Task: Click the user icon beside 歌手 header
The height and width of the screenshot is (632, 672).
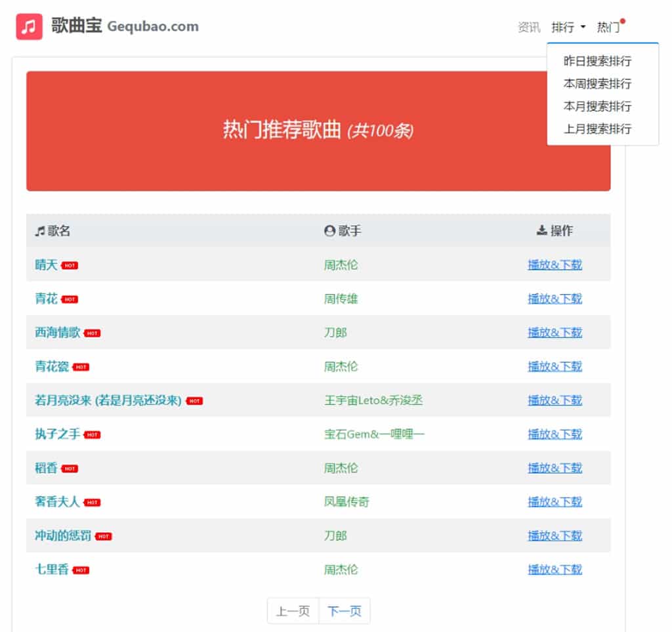Action: (x=329, y=231)
